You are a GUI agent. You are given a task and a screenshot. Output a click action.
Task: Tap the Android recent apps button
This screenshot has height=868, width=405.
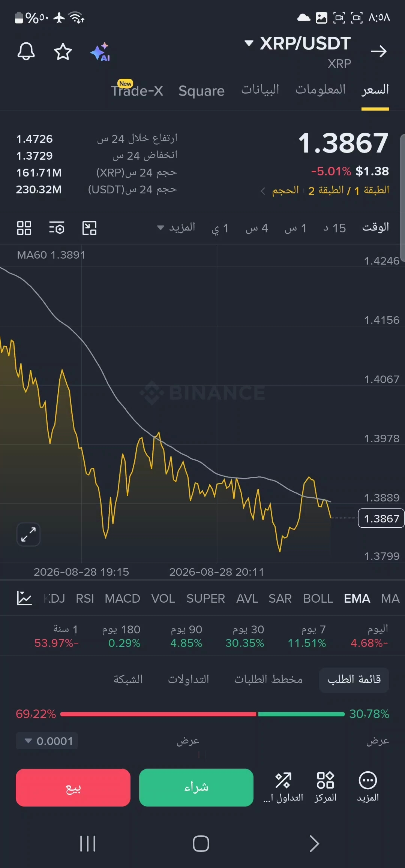tap(88, 844)
